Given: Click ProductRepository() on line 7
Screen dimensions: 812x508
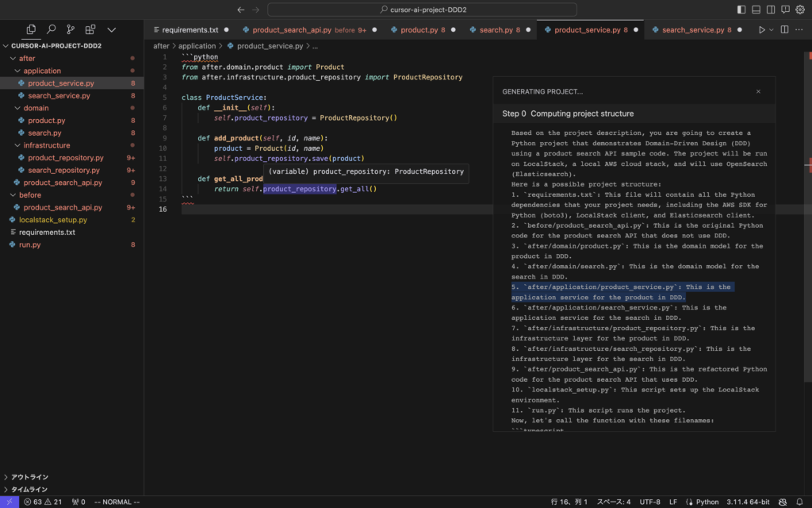Looking at the screenshot, I should tap(358, 117).
